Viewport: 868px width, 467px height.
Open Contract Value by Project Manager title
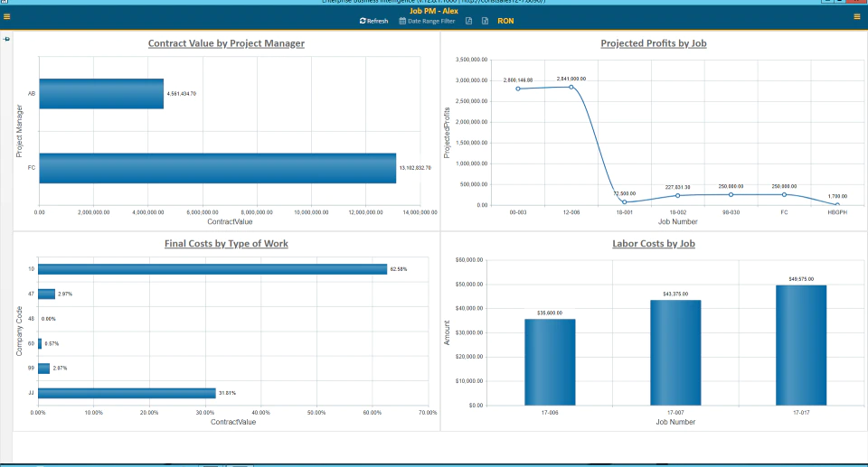point(226,43)
